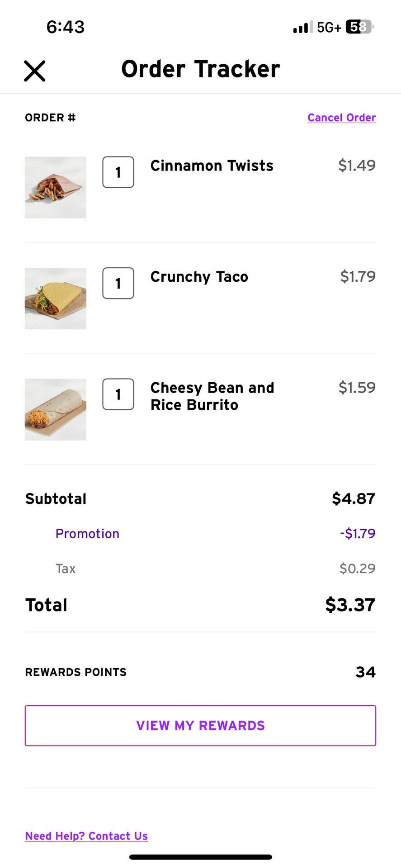Tap the rewards points value 34

(x=365, y=672)
